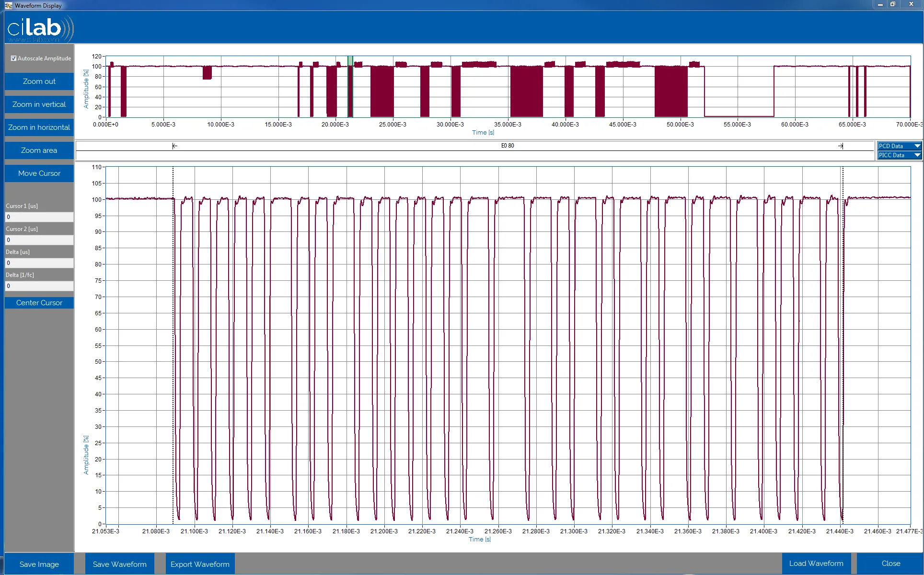The image size is (924, 575).
Task: Open the PICC Data dropdown
Action: tap(900, 155)
